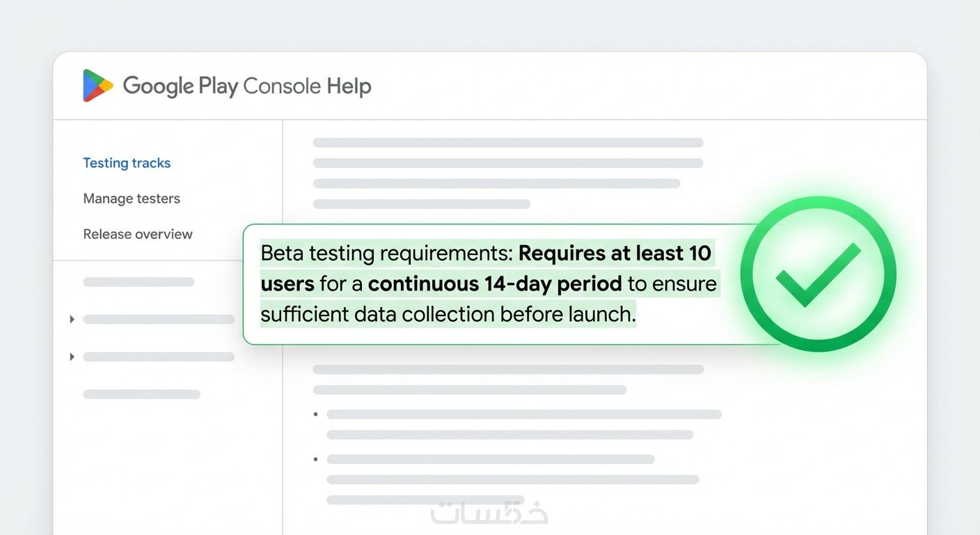Click the topmost placeholder line of the article
Image resolution: width=980 pixels, height=535 pixels.
tap(508, 143)
